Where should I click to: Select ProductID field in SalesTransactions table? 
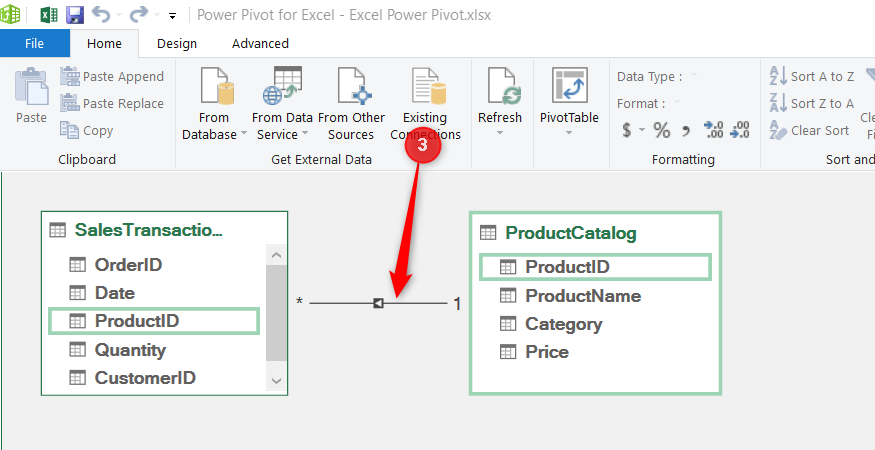pos(154,321)
